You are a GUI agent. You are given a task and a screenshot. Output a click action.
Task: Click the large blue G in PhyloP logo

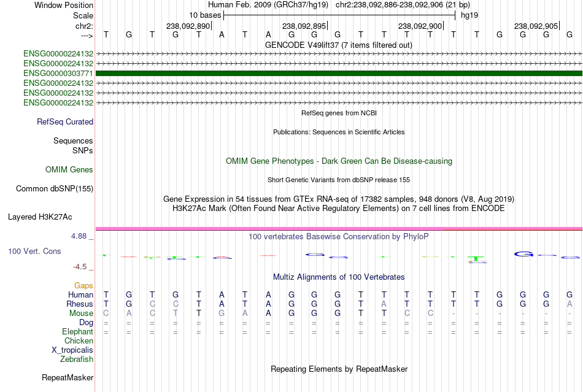[524, 254]
